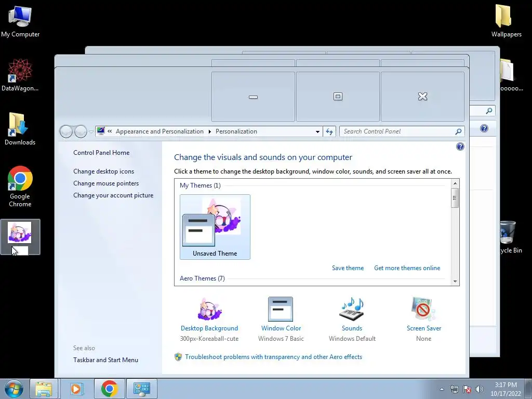This screenshot has width=532, height=399.
Task: Click the Screen Saver label link
Action: click(x=424, y=328)
